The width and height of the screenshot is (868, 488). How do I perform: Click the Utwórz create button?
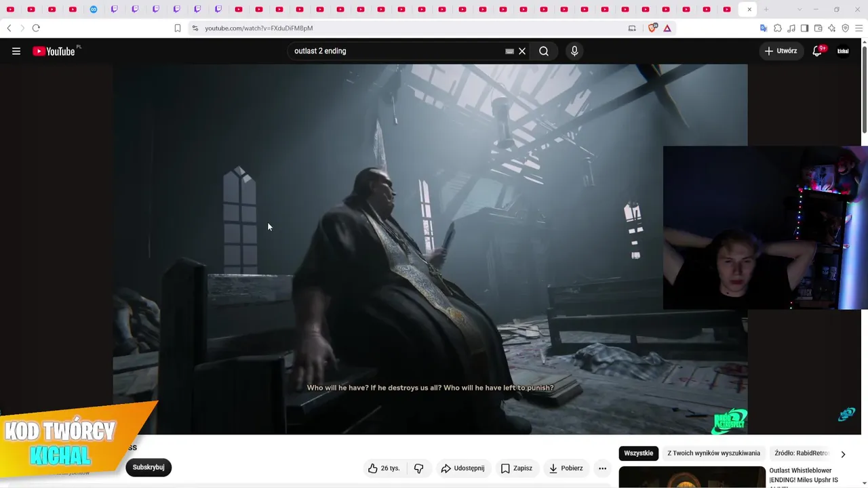(781, 51)
